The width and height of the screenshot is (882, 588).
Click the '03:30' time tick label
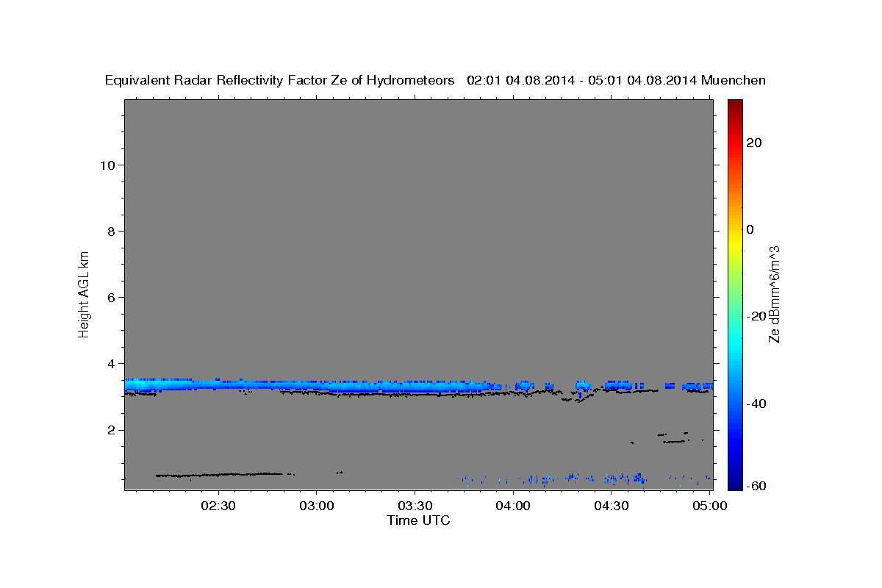coord(415,506)
